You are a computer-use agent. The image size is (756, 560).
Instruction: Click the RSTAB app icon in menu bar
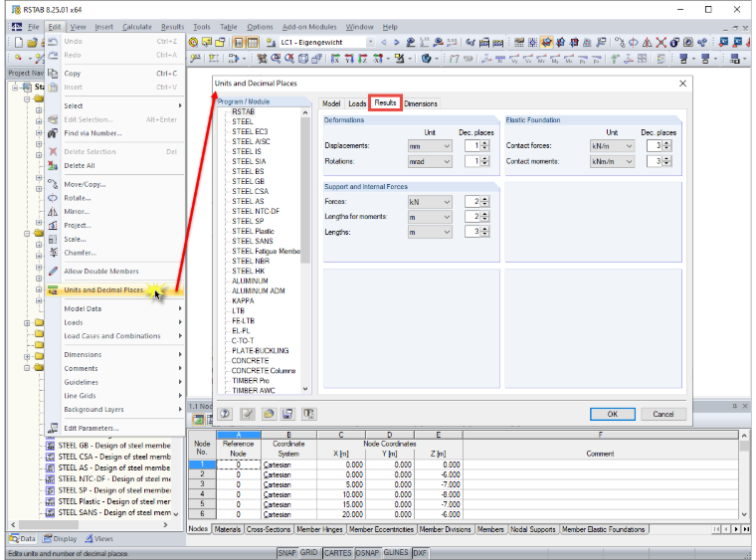pos(17,27)
